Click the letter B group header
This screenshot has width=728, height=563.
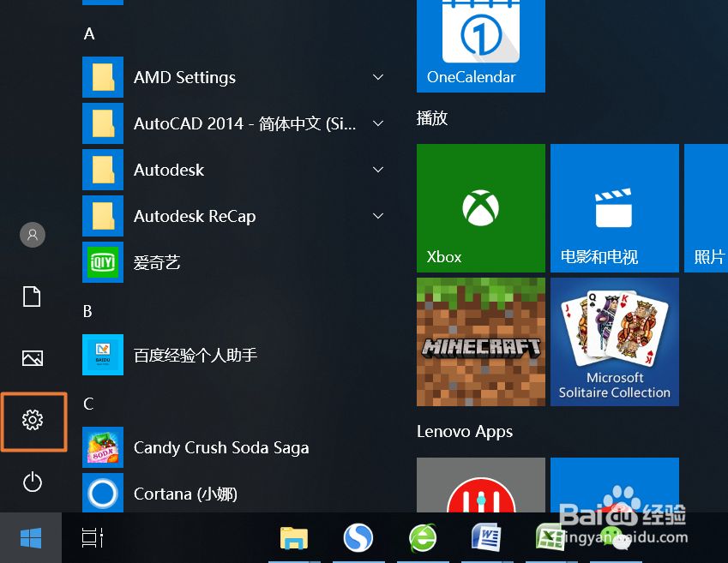click(87, 311)
